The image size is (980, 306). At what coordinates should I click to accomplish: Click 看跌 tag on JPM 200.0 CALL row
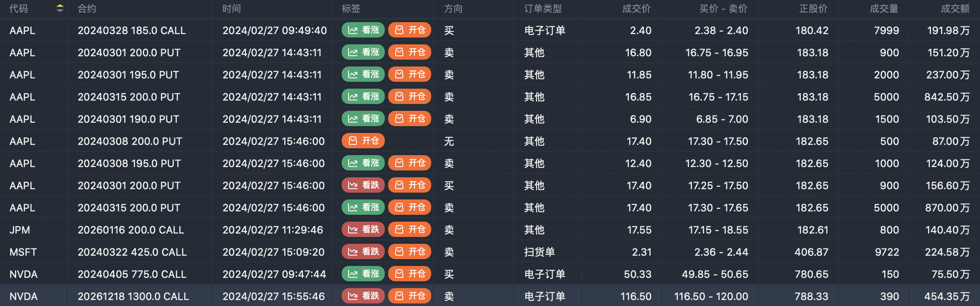point(363,230)
